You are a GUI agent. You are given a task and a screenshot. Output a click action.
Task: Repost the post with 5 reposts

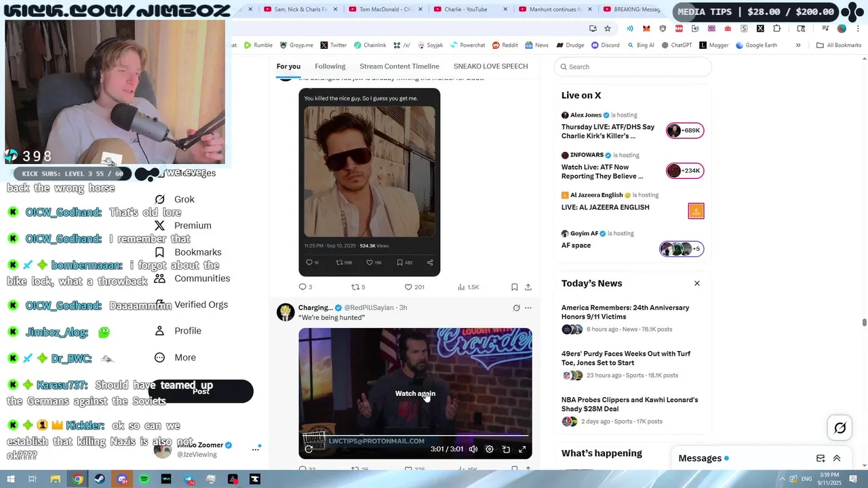(x=358, y=287)
